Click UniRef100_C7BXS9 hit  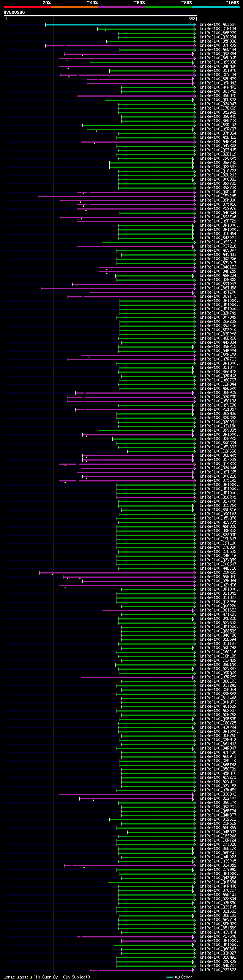218,108
